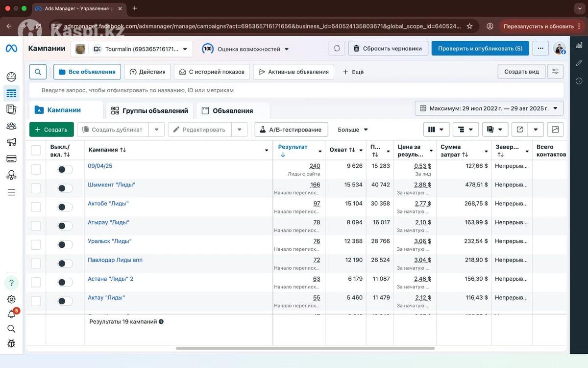Viewport: 588px width, 368px height.
Task: Open the Шымкент "Лиды" campaign link
Action: pyautogui.click(x=112, y=184)
